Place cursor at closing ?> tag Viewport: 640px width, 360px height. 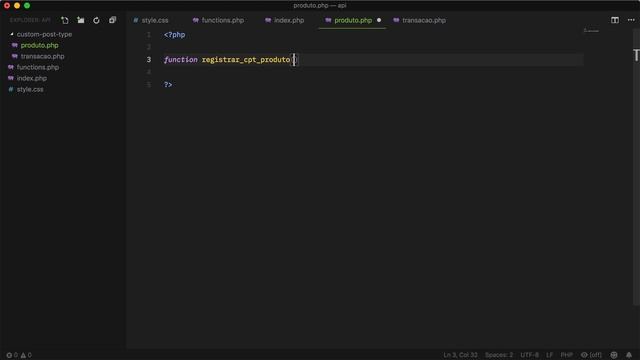click(x=168, y=84)
